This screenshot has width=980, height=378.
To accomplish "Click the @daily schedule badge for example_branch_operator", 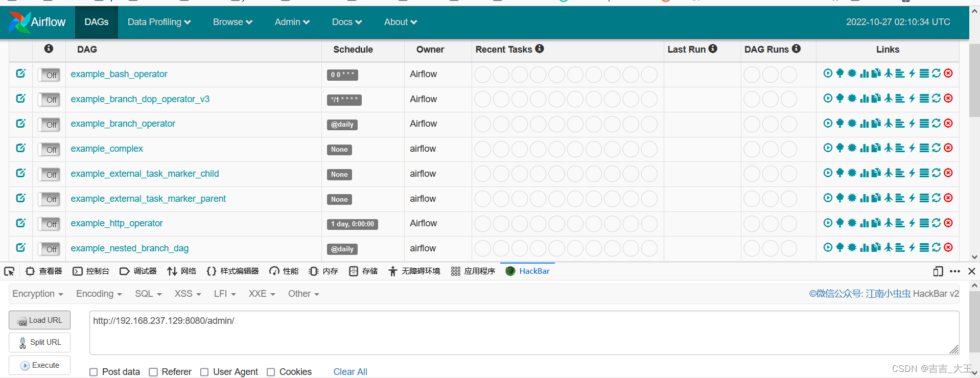I will 342,125.
